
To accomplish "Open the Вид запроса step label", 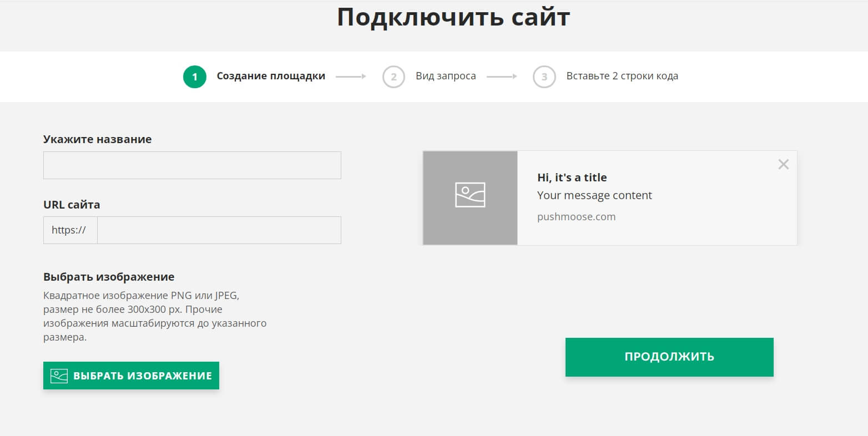I will [x=446, y=76].
